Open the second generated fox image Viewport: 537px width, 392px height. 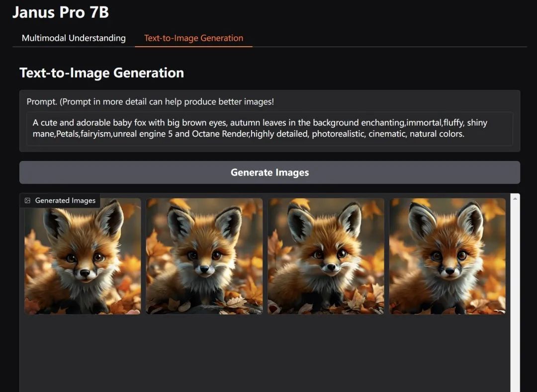(204, 256)
